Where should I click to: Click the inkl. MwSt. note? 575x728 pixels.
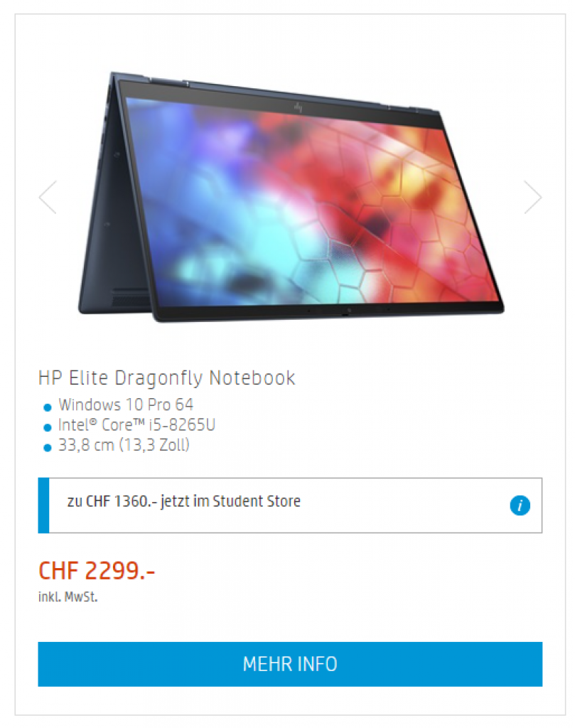tap(68, 596)
